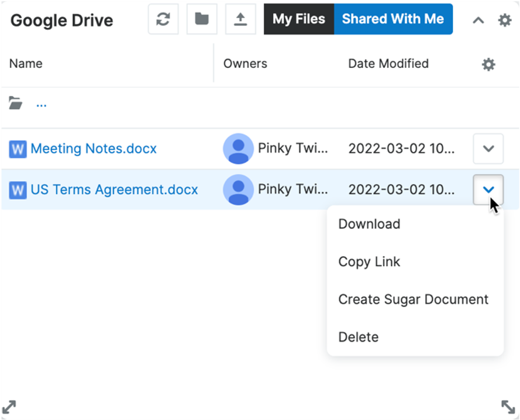
Task: Select Copy Link in the actions menu
Action: pos(369,261)
